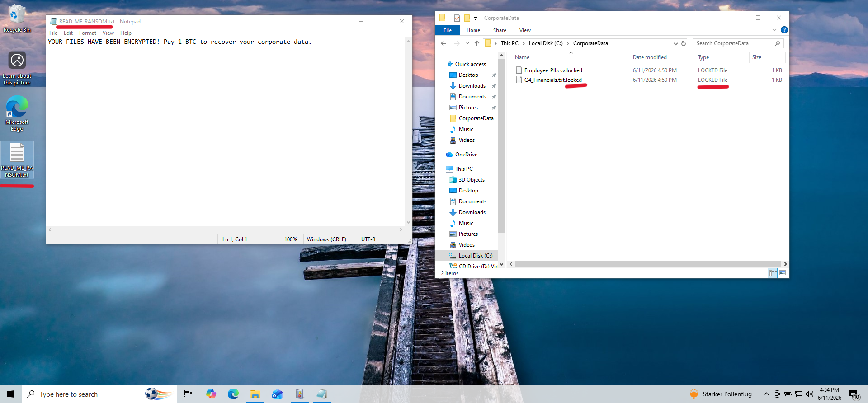Open Customize Quick Access Toolbar dropdown
This screenshot has height=403, width=868.
coord(475,19)
